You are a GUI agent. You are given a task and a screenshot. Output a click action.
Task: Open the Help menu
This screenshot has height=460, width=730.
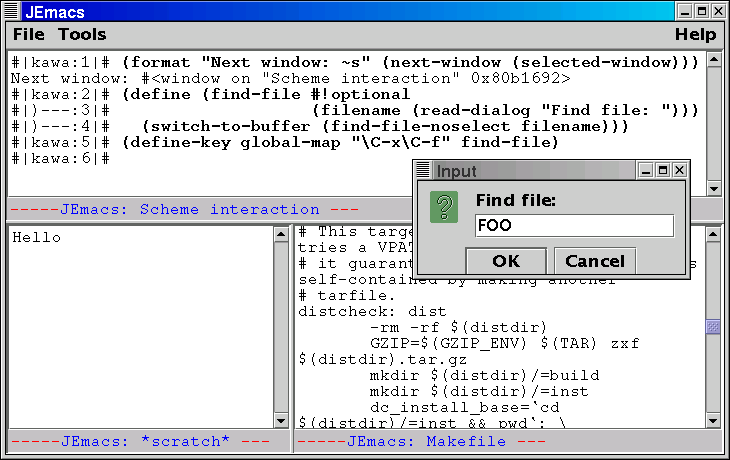click(695, 35)
